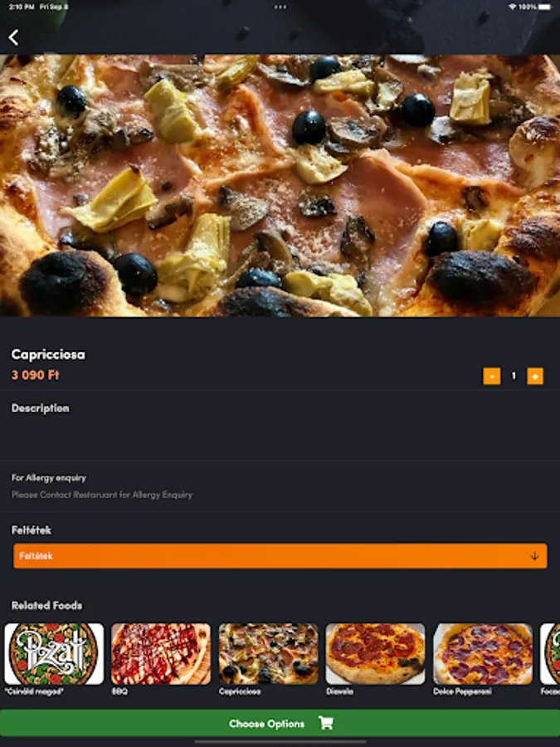The width and height of the screenshot is (560, 747).
Task: Tap the Wi-Fi status icon
Action: pyautogui.click(x=512, y=7)
